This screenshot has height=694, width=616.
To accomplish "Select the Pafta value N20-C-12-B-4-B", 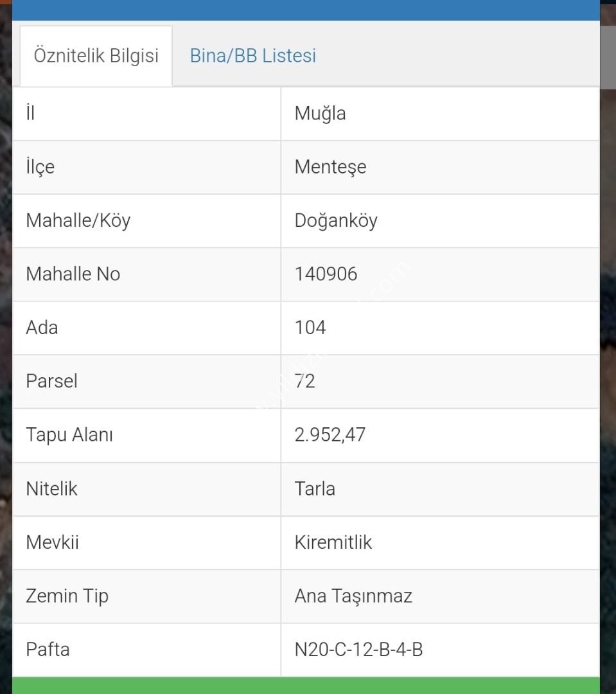I will click(x=358, y=650).
